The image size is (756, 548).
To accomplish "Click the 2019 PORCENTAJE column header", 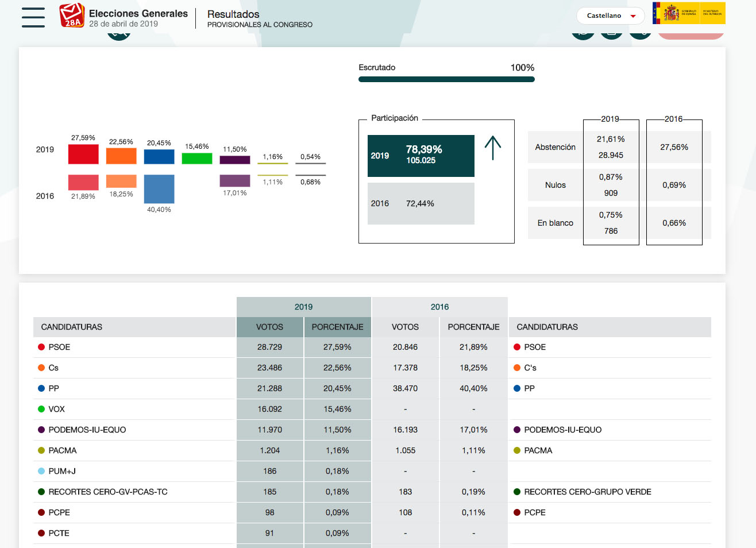I will [338, 327].
